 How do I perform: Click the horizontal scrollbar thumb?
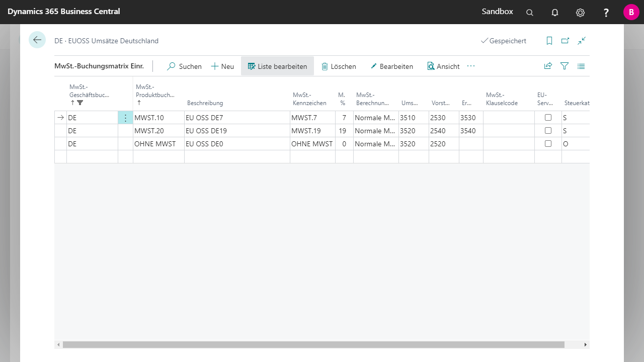(313, 345)
